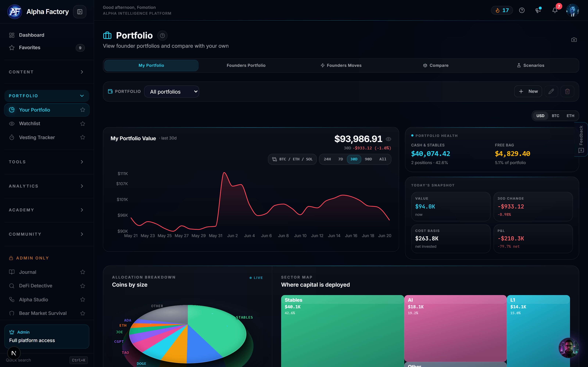Hide portfolio value with eye icon
The width and height of the screenshot is (588, 367).
pyautogui.click(x=388, y=139)
